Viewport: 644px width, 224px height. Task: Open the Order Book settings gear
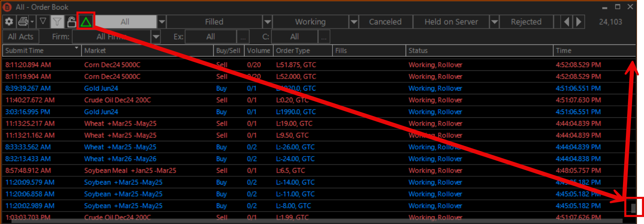(9, 22)
